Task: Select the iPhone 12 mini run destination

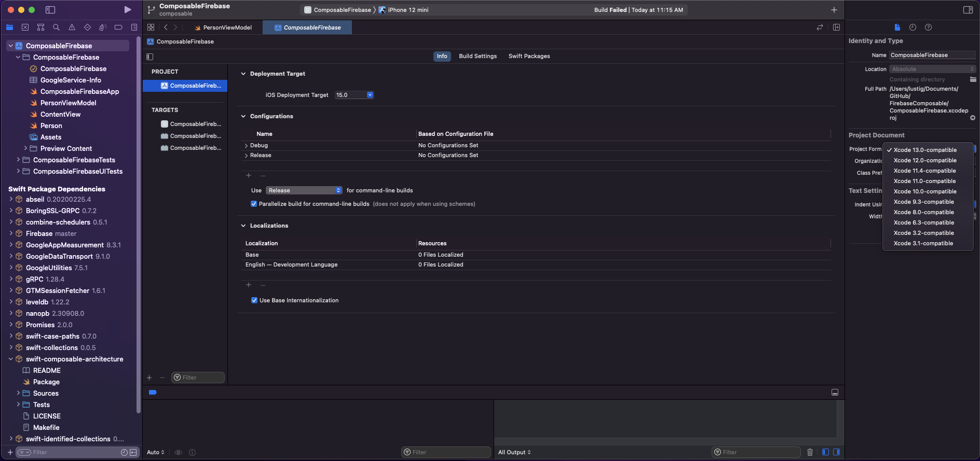Action: point(403,10)
